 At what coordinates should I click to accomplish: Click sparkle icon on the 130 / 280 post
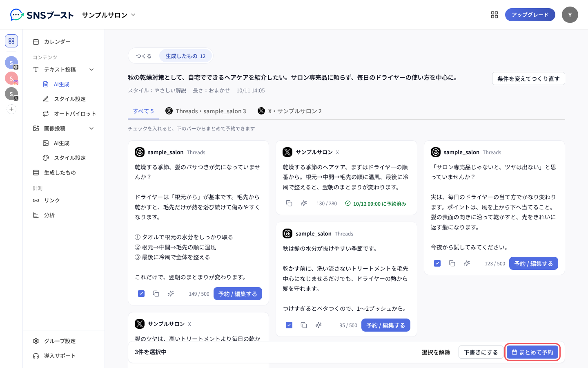click(x=304, y=203)
